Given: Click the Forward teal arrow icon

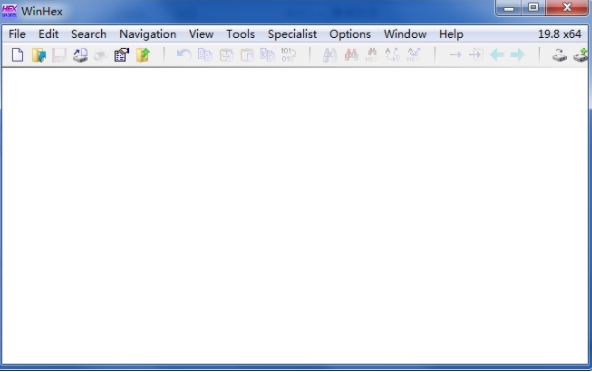Looking at the screenshot, I should tap(518, 55).
